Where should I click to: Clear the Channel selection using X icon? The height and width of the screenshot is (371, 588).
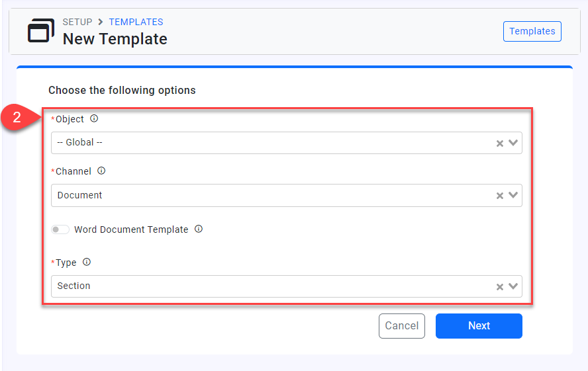click(500, 196)
